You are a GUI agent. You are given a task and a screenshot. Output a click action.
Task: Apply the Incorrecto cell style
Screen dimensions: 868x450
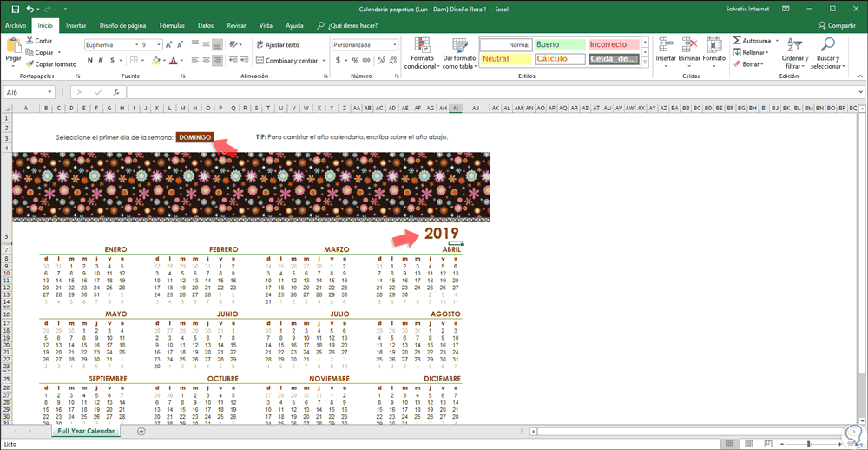(x=613, y=44)
